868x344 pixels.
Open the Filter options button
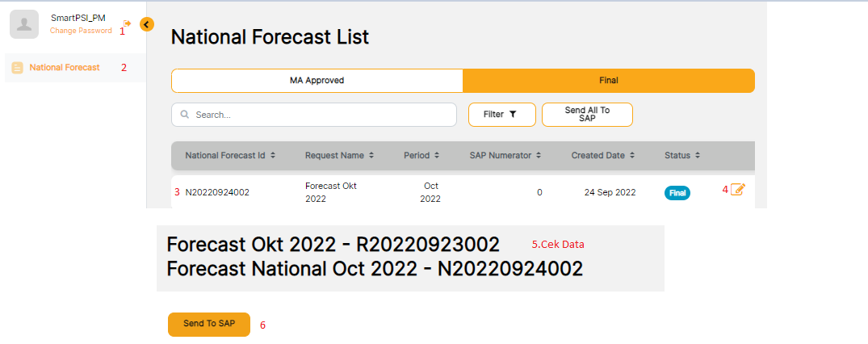(501, 115)
